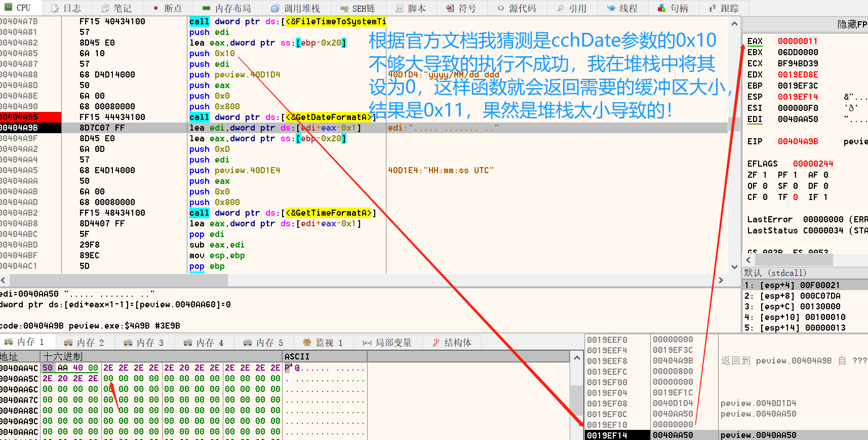Select the push 0x10 instruction
Image resolution: width=868 pixels, height=440 pixels.
(212, 53)
